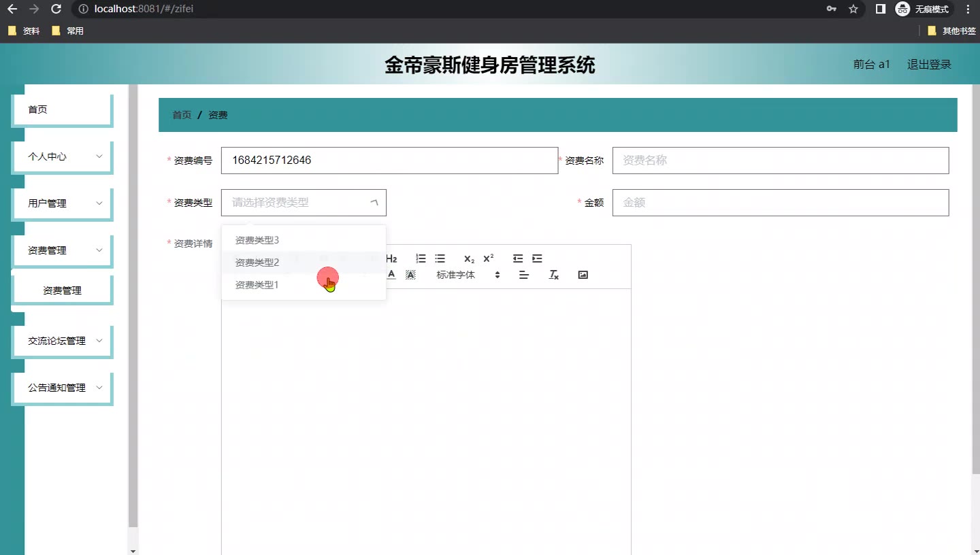Increase indent in editor toolbar
980x555 pixels.
coord(537,258)
